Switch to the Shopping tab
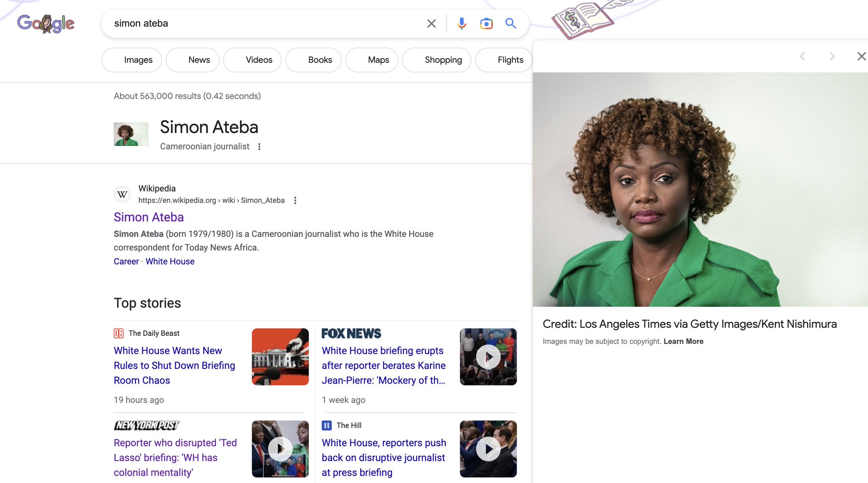Image resolution: width=868 pixels, height=483 pixels. [x=437, y=60]
